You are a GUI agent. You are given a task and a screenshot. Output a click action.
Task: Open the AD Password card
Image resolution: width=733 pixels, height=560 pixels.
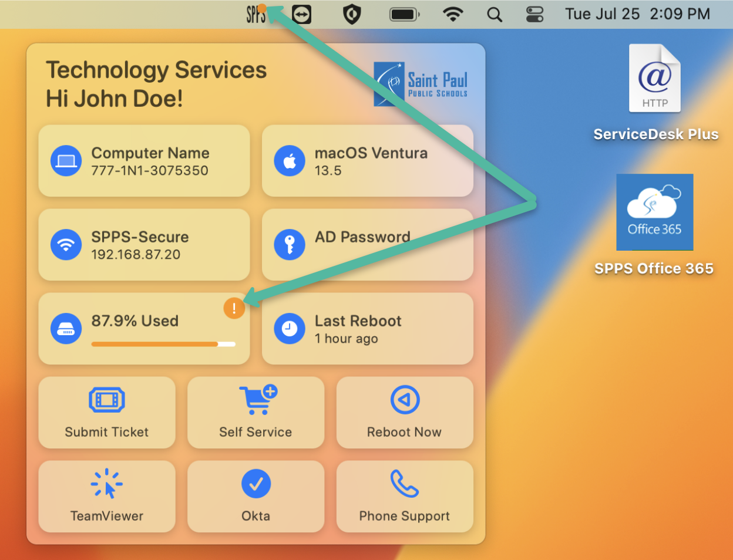(x=368, y=245)
